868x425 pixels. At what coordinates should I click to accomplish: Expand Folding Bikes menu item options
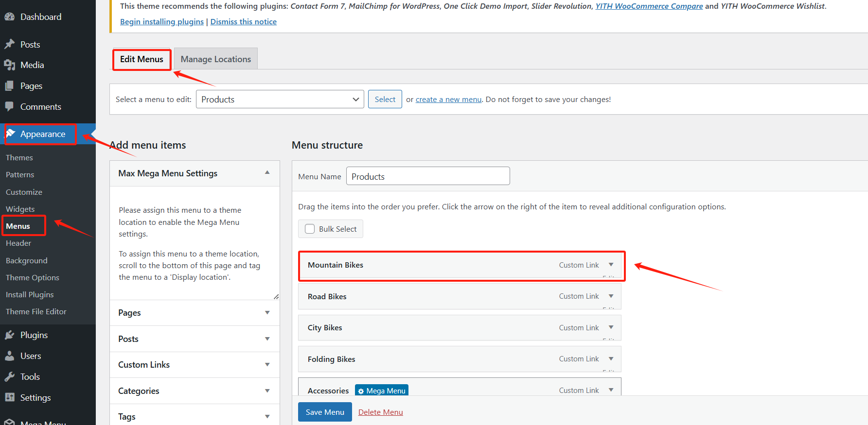[x=611, y=358]
